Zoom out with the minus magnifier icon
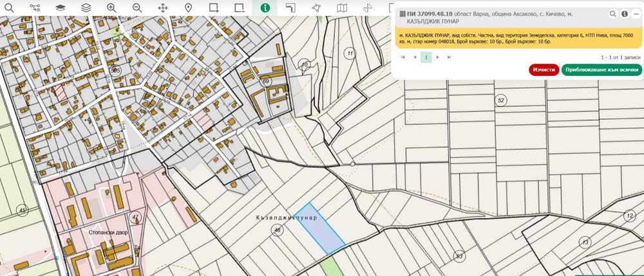The image size is (644, 276). coord(137,8)
